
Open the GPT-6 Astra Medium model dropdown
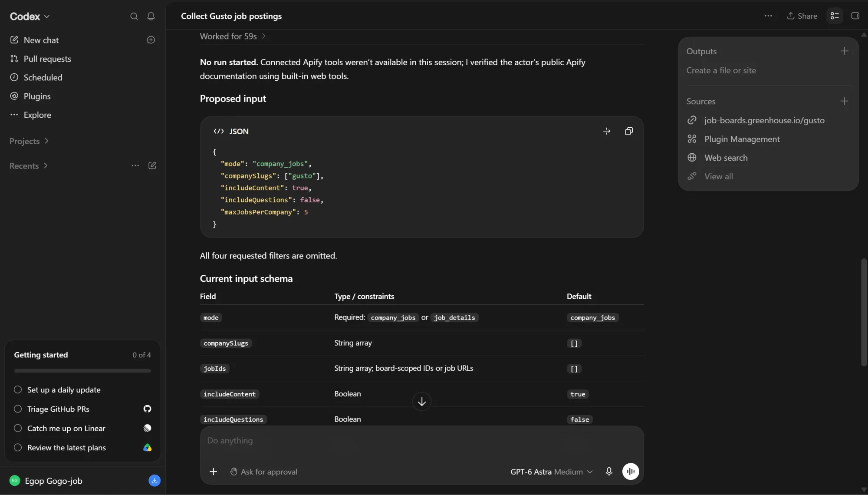coord(551,472)
